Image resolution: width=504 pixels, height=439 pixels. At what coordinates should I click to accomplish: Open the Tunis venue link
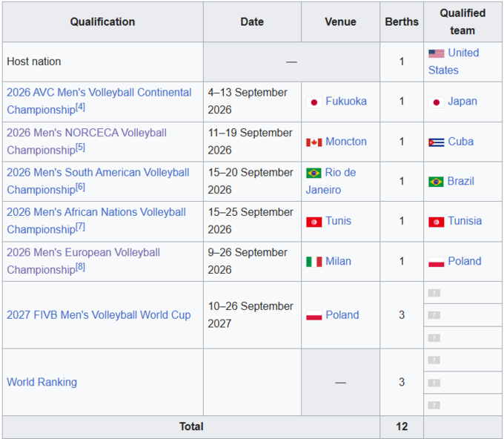339,221
